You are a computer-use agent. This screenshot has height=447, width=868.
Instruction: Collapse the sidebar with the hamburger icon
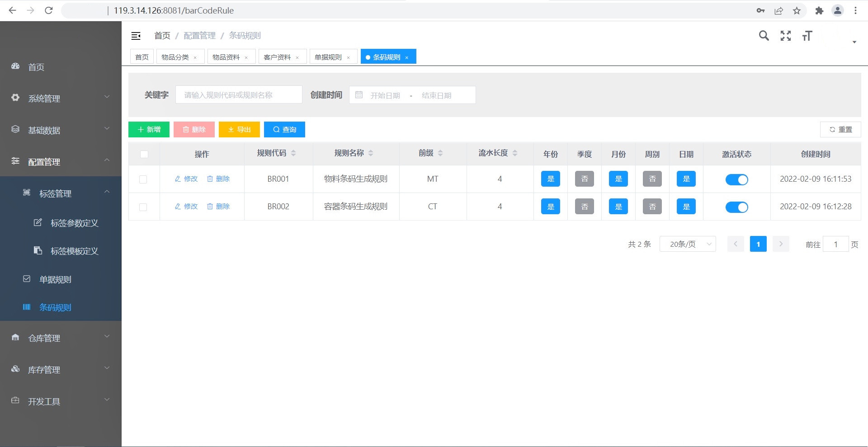(136, 36)
